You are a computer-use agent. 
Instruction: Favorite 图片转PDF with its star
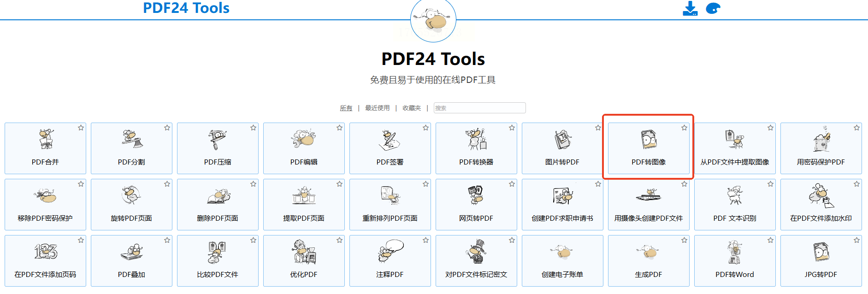598,128
